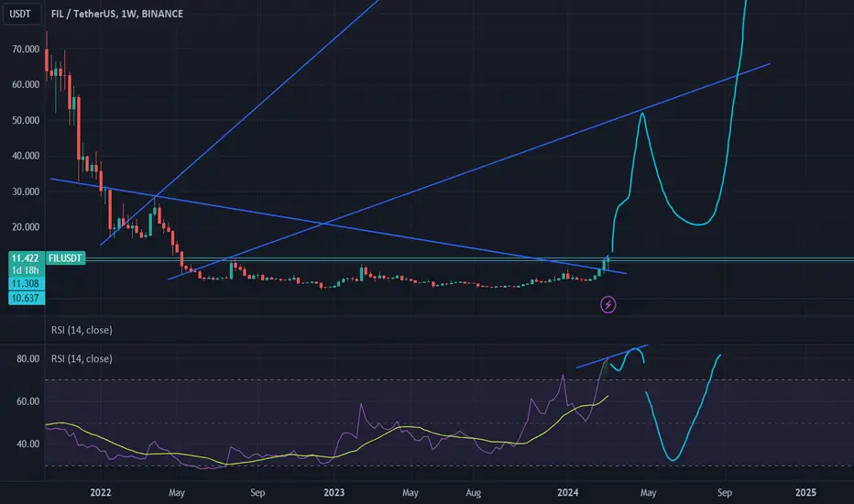Image resolution: width=854 pixels, height=504 pixels.
Task: Click the Aug time axis label
Action: click(x=474, y=493)
